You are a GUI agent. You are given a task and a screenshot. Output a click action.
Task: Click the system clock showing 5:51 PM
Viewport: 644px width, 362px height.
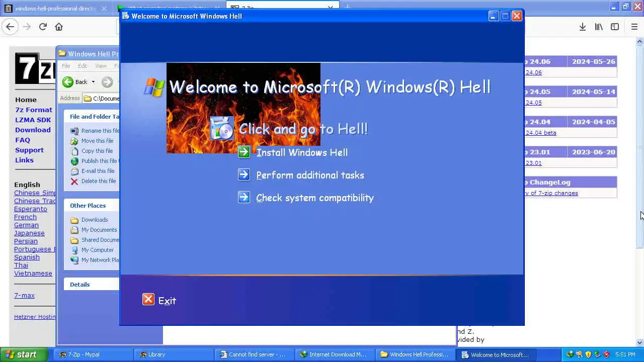(x=625, y=354)
